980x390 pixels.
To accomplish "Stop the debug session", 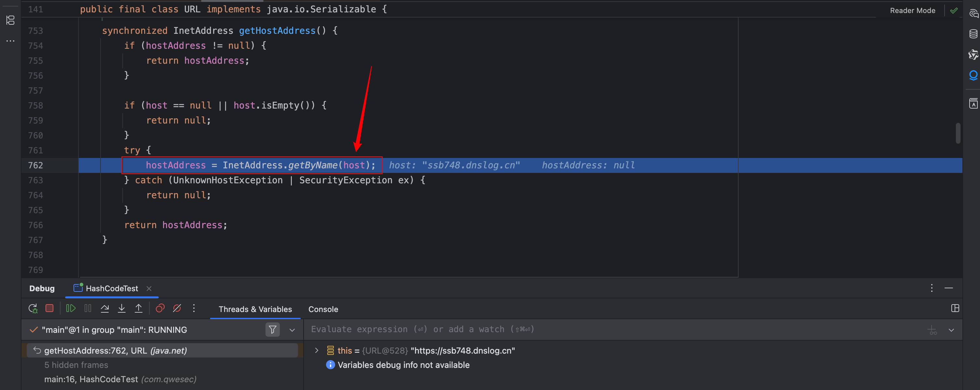I will pos(49,308).
